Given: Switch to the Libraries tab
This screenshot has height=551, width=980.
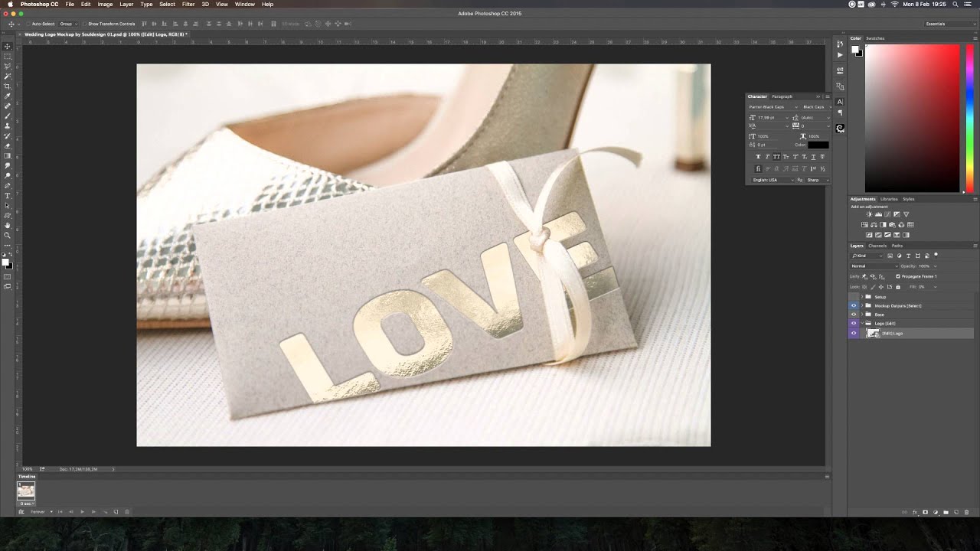Looking at the screenshot, I should 889,199.
